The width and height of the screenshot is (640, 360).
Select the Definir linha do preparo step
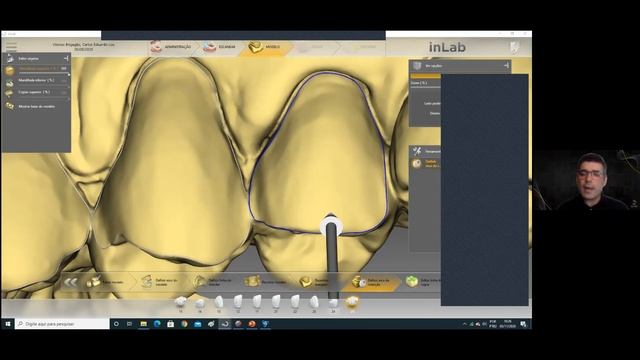click(x=213, y=282)
